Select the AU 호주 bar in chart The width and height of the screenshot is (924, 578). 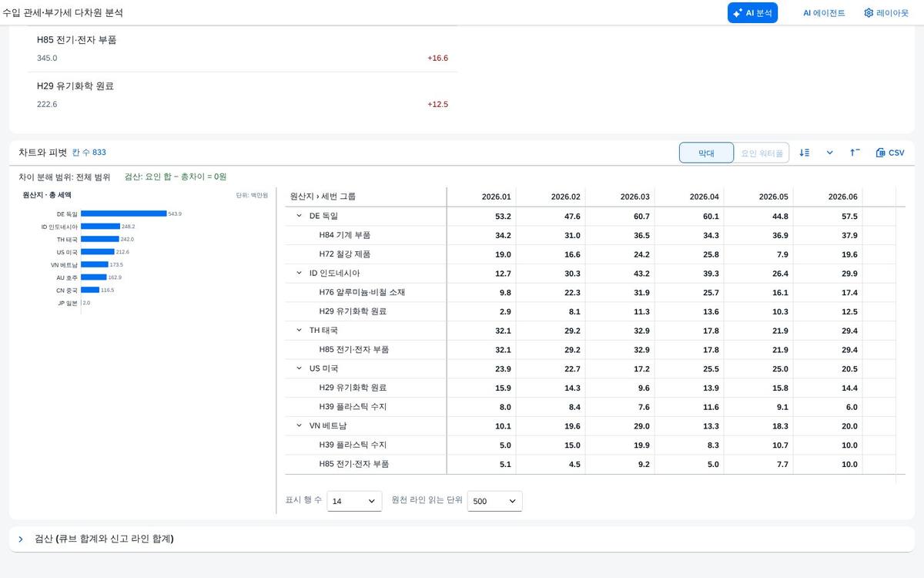coord(94,277)
